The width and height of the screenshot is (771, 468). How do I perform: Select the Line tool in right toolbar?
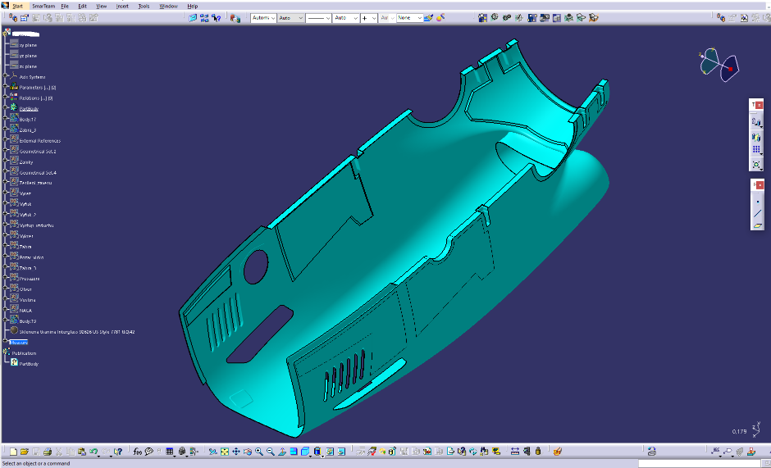(x=757, y=213)
